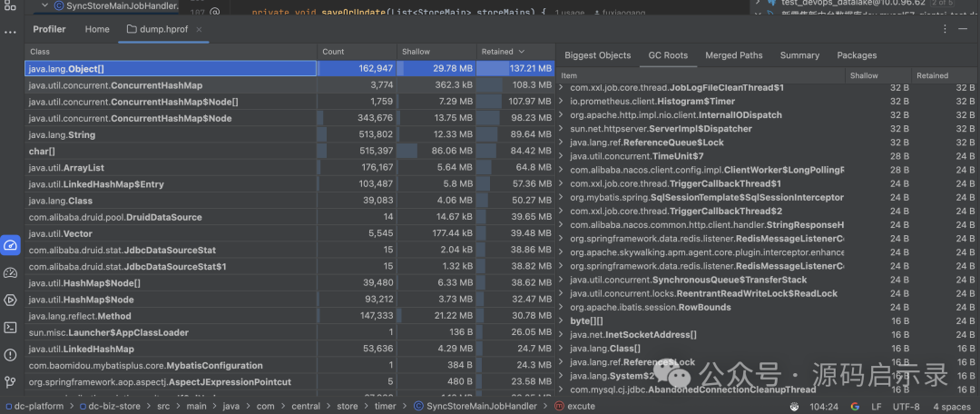Expand the JobLogFileCleanThread$1 GC root
The image size is (980, 414).
pyautogui.click(x=562, y=87)
